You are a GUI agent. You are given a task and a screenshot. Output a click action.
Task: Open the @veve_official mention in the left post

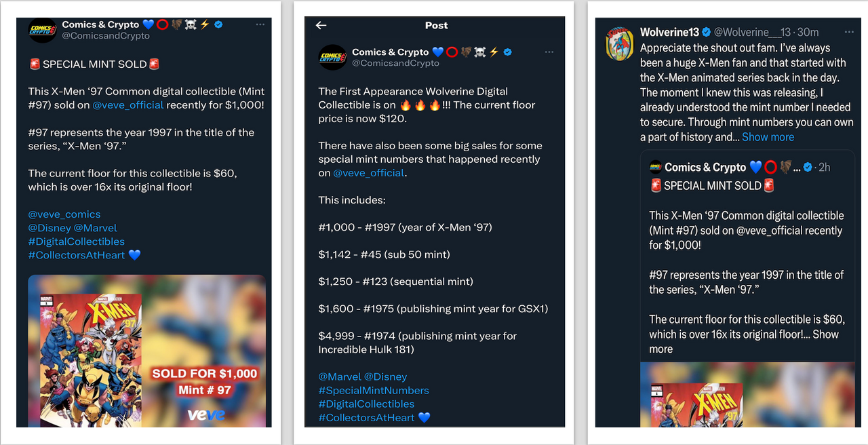pyautogui.click(x=128, y=105)
